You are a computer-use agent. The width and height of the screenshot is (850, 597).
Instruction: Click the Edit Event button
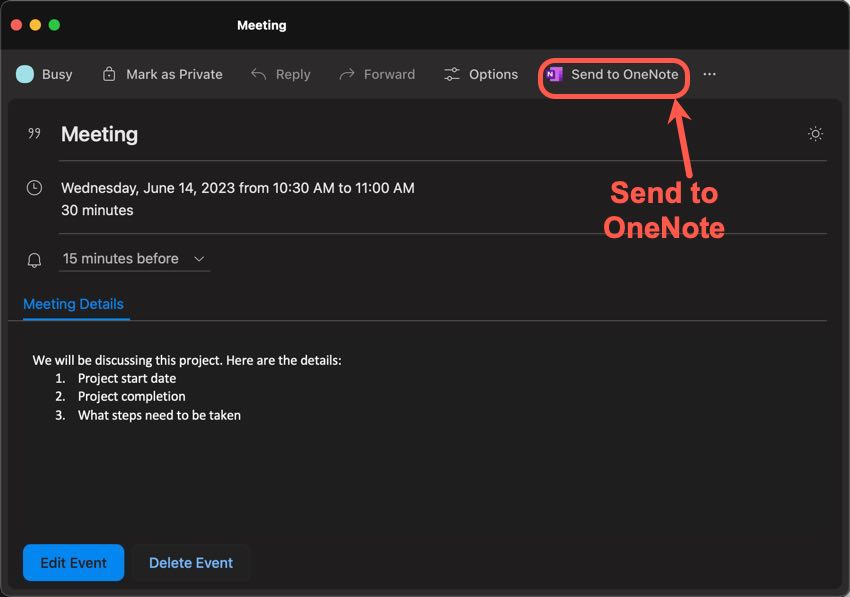point(72,562)
